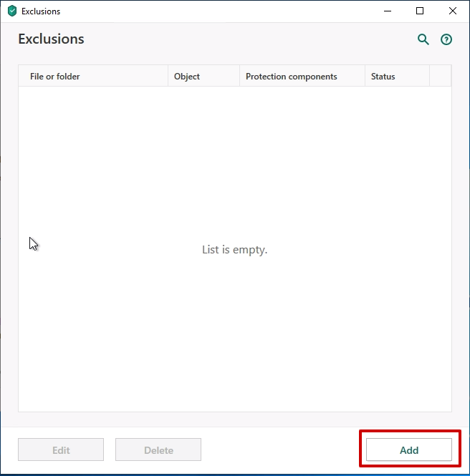Click the Kaspersky shield icon in the title bar
Image resolution: width=470 pixels, height=476 pixels.
pyautogui.click(x=12, y=11)
